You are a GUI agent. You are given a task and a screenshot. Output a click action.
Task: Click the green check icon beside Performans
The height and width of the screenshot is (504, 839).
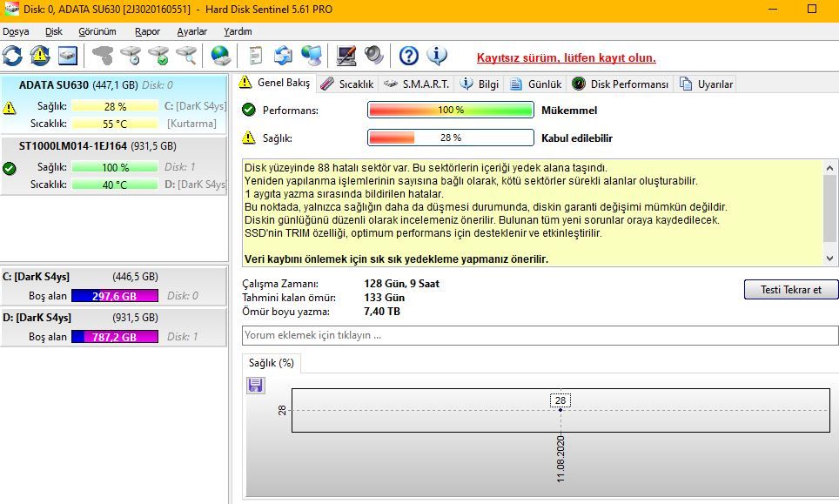(x=249, y=110)
